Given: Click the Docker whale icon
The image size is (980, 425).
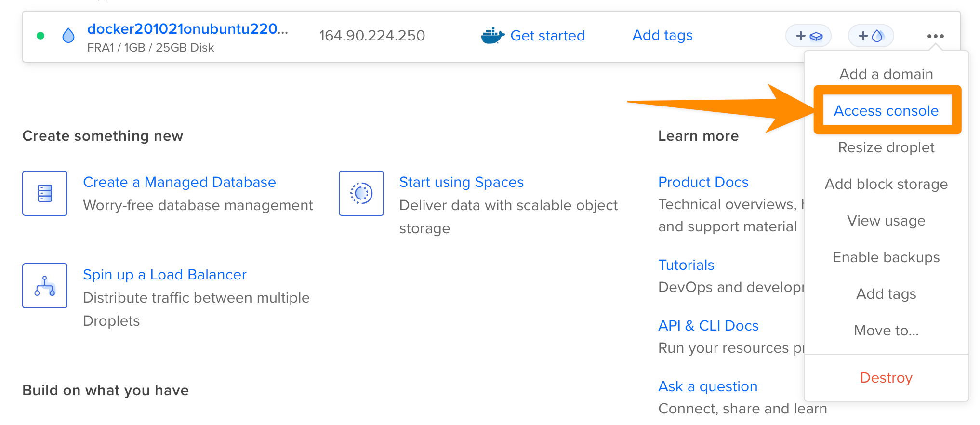Looking at the screenshot, I should click(492, 36).
